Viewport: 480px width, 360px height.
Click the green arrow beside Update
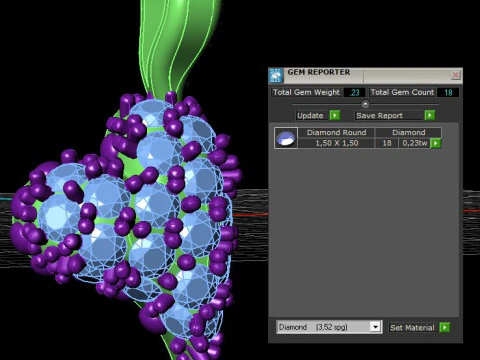[x=335, y=115]
